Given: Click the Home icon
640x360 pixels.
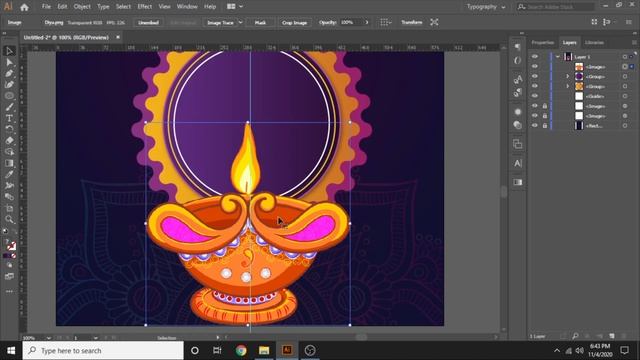Looking at the screenshot, I should pos(24,7).
